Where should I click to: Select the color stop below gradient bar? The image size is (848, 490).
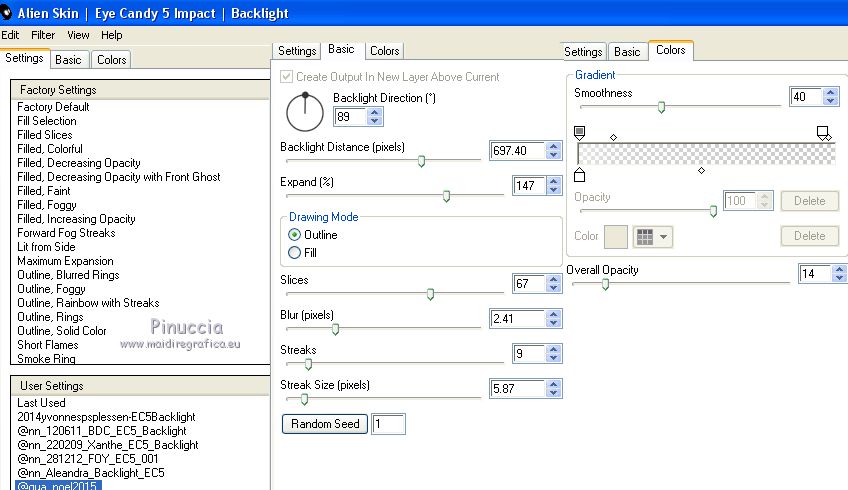579,175
